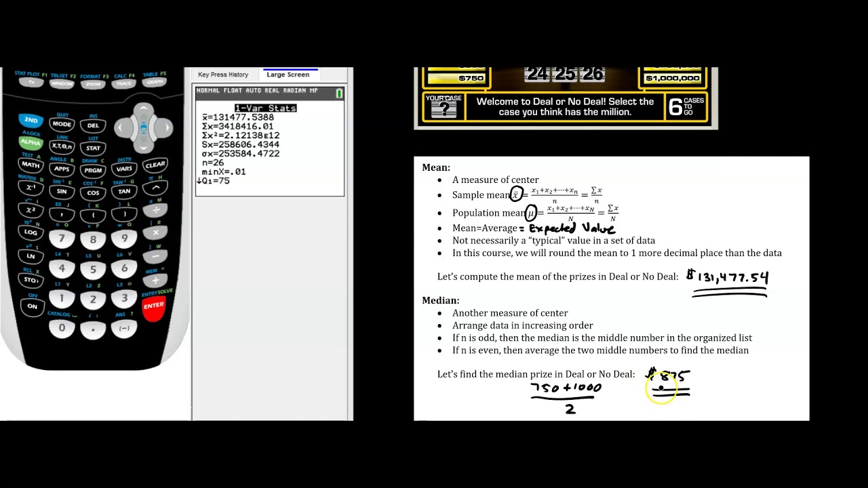The width and height of the screenshot is (868, 488).
Task: Click the down arrow on the directional pad
Action: click(x=143, y=144)
